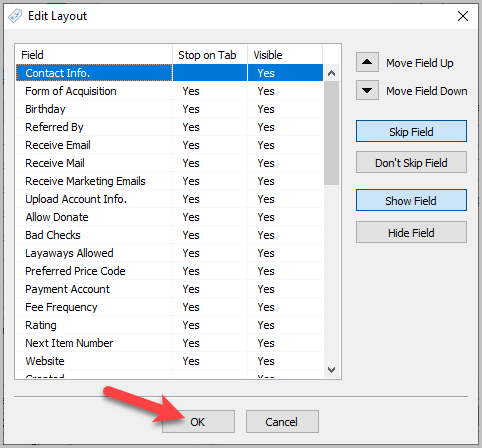Click the Move Field Down label
Viewport: 482px width, 448px height.
coord(427,91)
